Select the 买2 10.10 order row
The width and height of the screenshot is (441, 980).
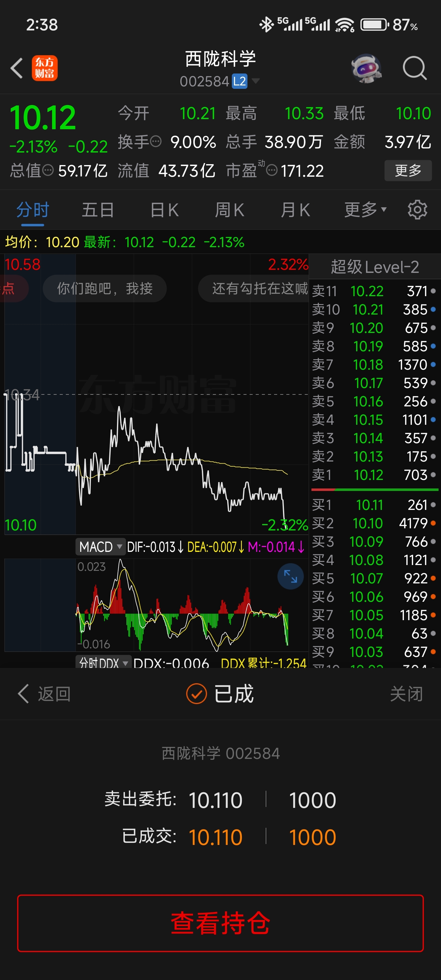[375, 523]
